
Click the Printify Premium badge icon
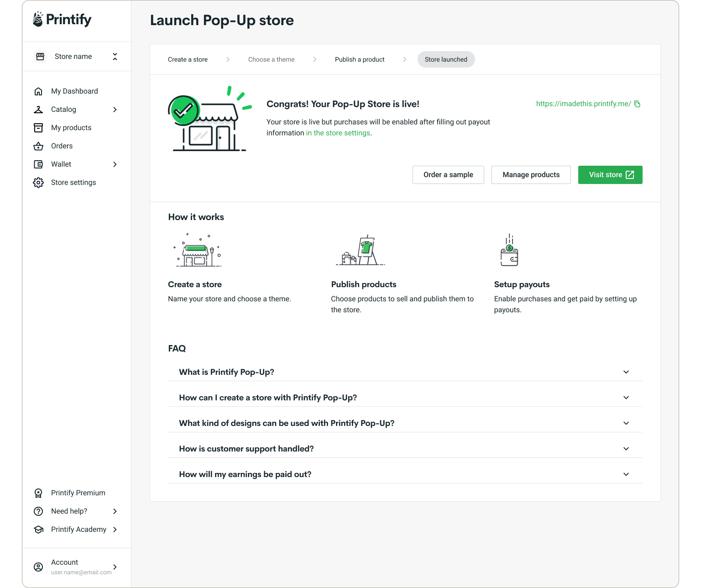click(x=38, y=493)
